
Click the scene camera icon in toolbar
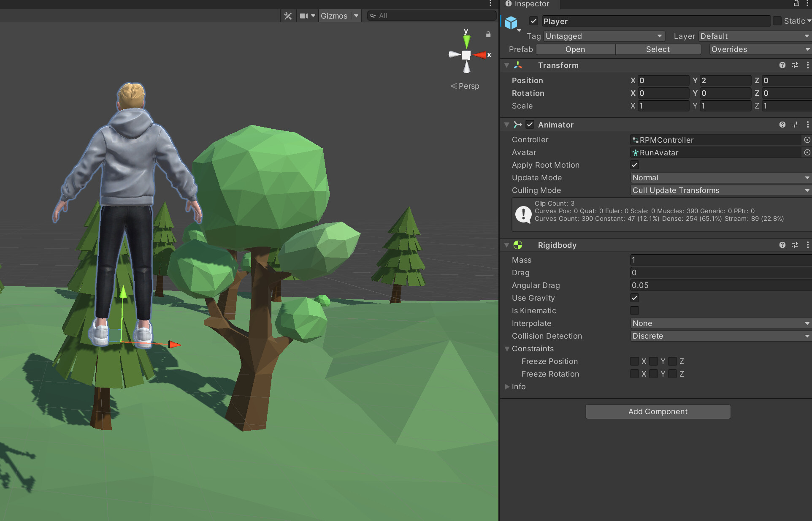point(304,16)
